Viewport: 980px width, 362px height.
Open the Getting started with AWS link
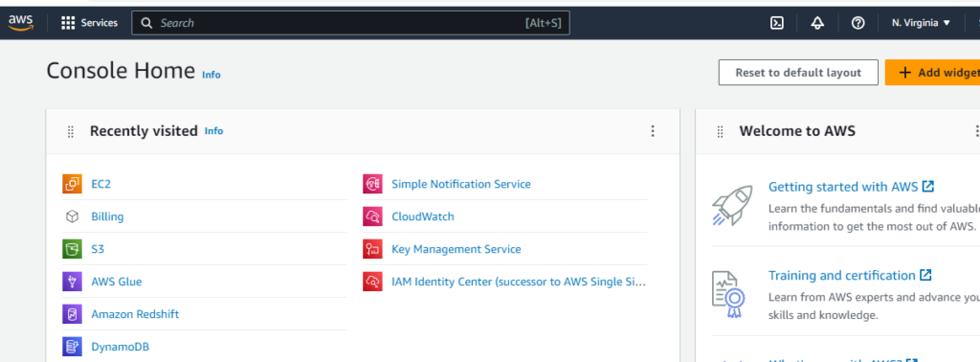click(x=843, y=187)
